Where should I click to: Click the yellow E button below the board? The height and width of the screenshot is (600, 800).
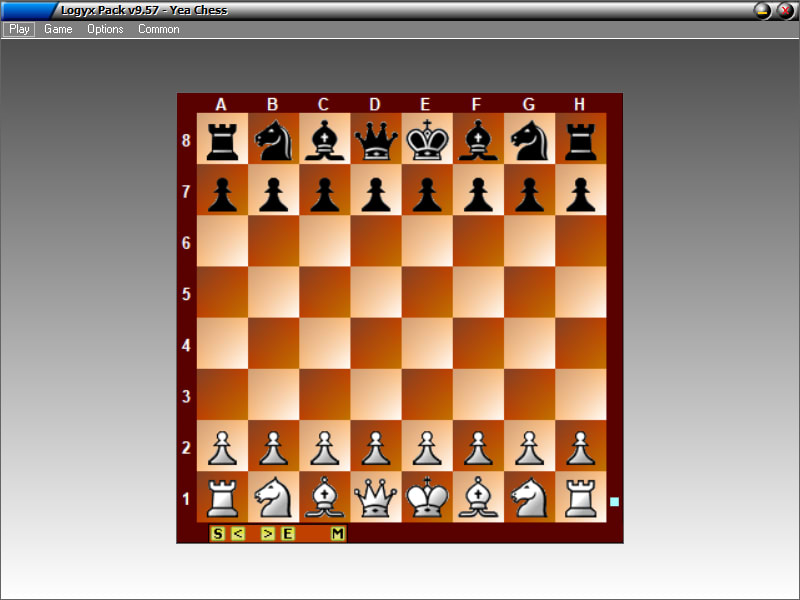288,534
